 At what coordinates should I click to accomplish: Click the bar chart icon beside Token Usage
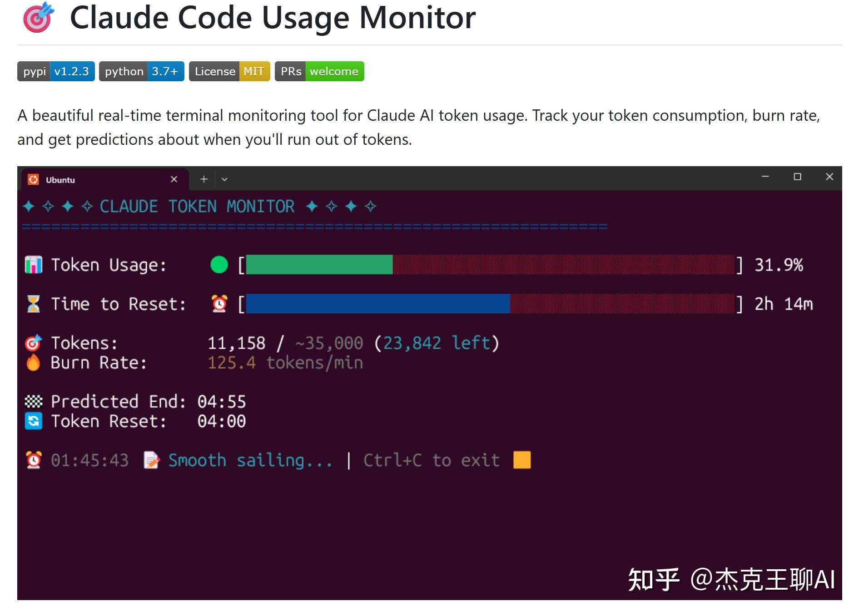pos(33,265)
